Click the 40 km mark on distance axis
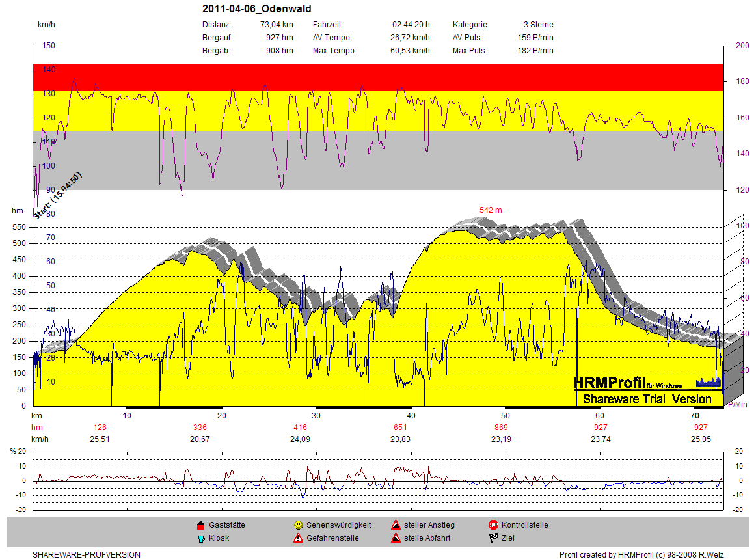The width and height of the screenshot is (756, 559). point(411,416)
